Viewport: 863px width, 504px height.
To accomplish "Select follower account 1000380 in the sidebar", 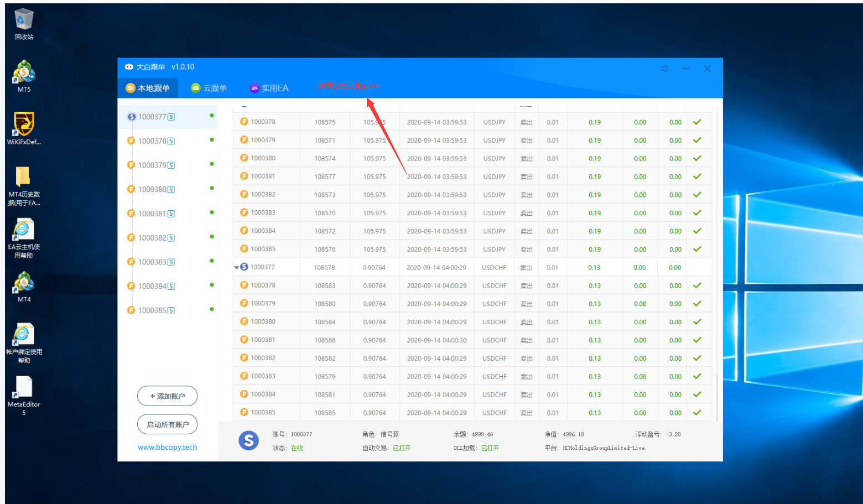I will click(167, 189).
